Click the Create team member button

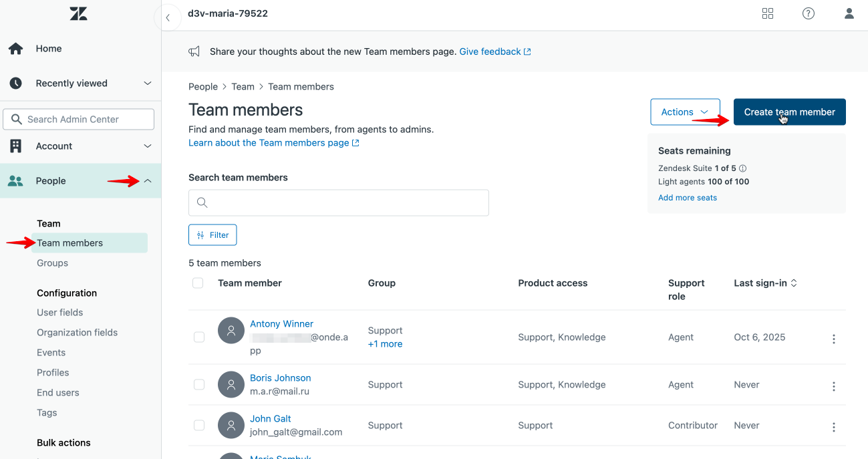(x=789, y=112)
